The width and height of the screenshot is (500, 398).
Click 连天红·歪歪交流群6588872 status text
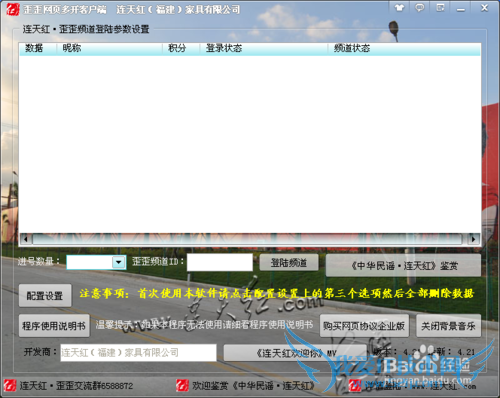coord(76,386)
